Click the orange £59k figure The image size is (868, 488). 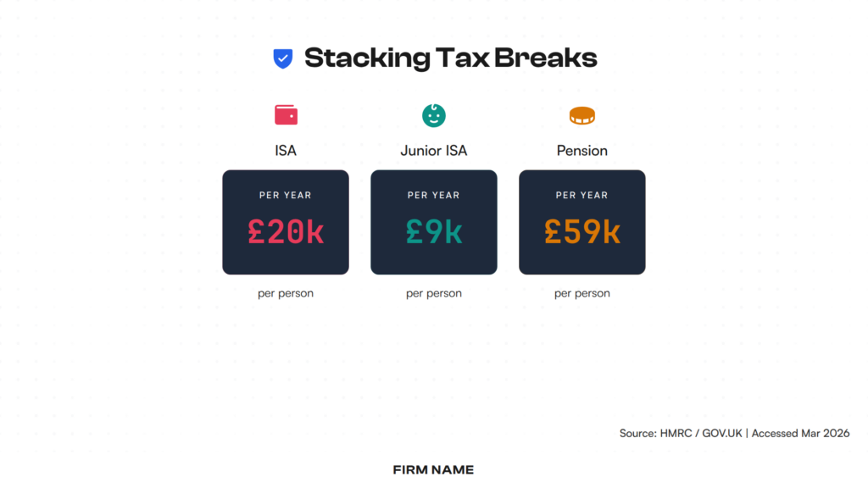[x=581, y=231]
